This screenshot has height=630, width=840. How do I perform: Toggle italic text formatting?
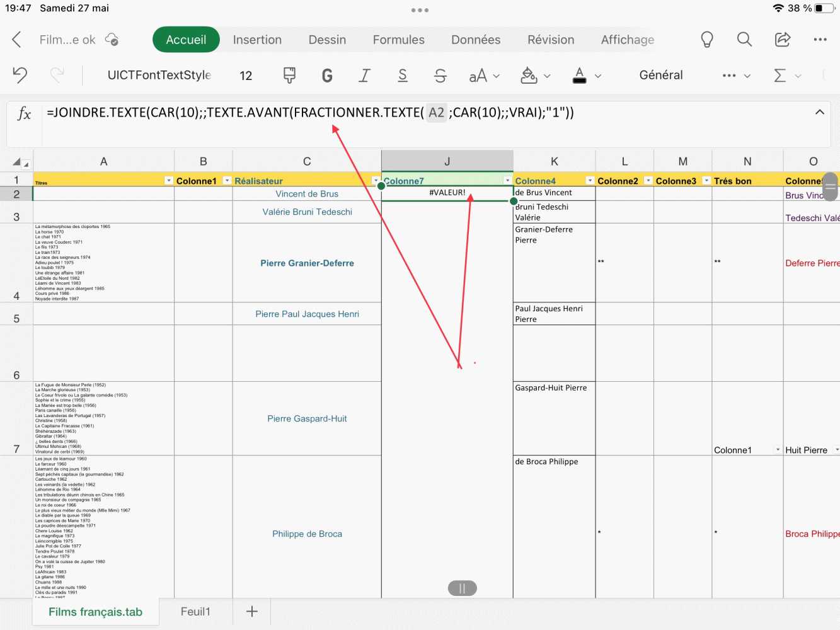pos(364,76)
